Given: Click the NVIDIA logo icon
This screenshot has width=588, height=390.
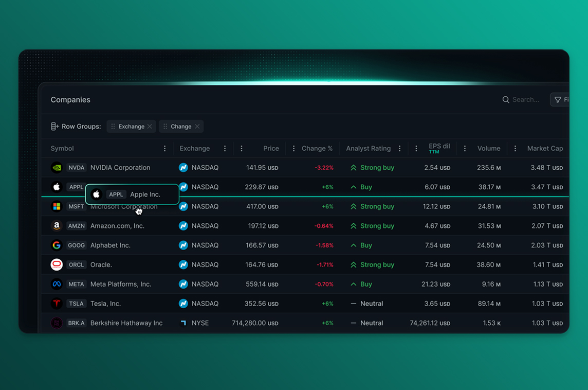Looking at the screenshot, I should tap(57, 167).
